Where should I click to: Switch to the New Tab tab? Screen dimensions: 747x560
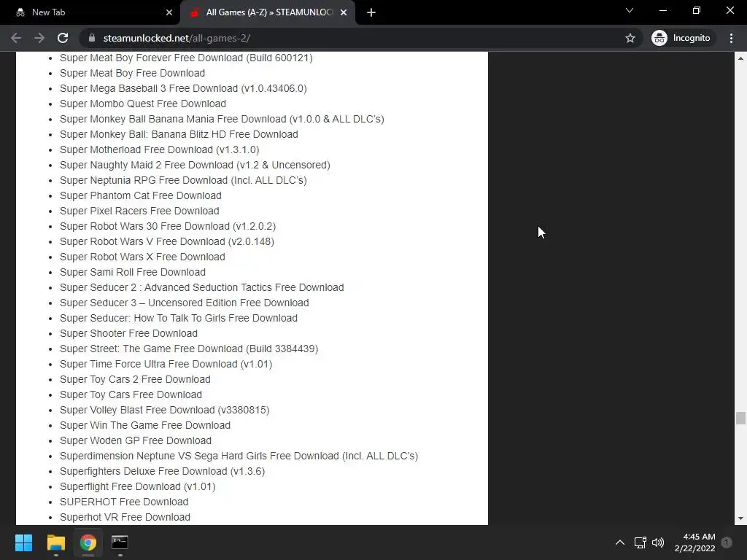click(x=90, y=13)
